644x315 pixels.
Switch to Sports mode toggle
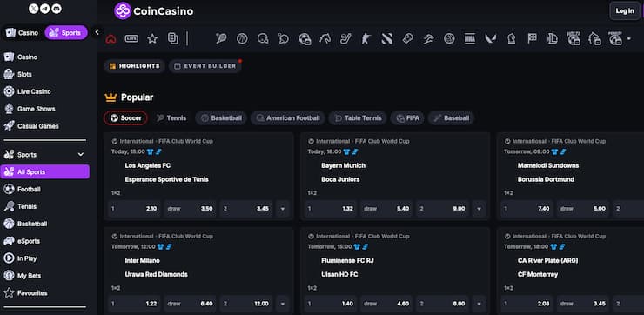[x=66, y=33]
